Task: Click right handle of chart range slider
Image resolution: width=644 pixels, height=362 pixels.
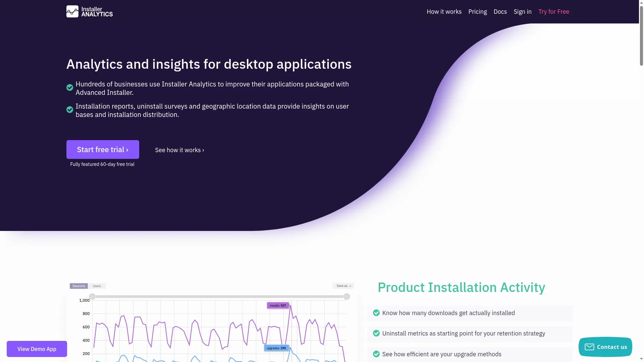Action: click(347, 297)
